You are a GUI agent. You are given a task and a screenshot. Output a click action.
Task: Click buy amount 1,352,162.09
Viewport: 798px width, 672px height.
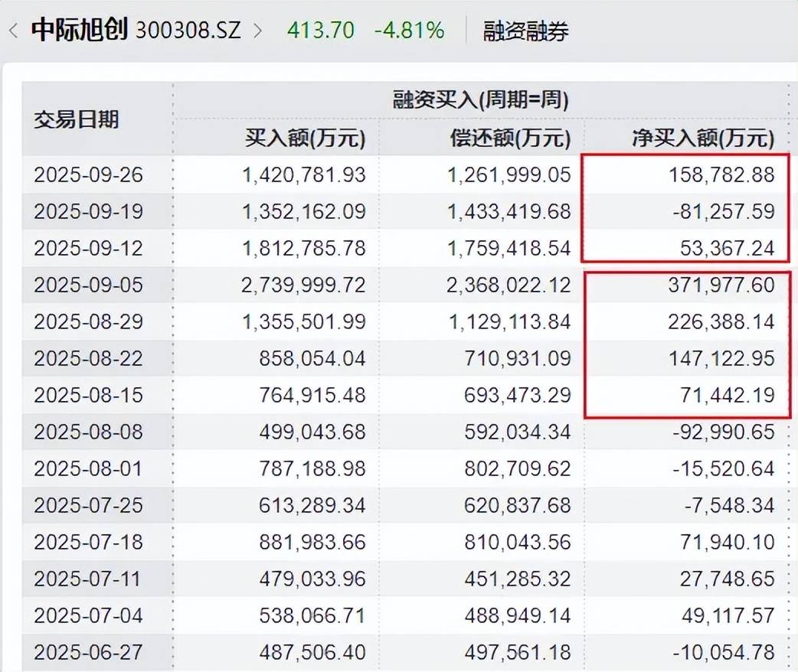[304, 211]
